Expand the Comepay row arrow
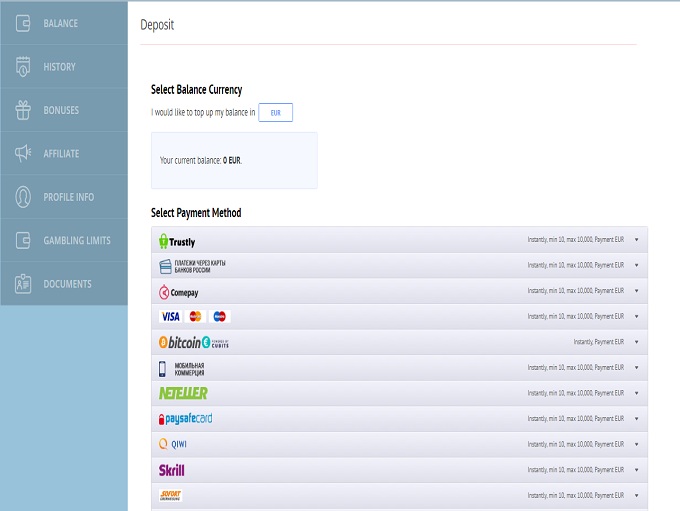Image resolution: width=680 pixels, height=511 pixels. pos(637,291)
